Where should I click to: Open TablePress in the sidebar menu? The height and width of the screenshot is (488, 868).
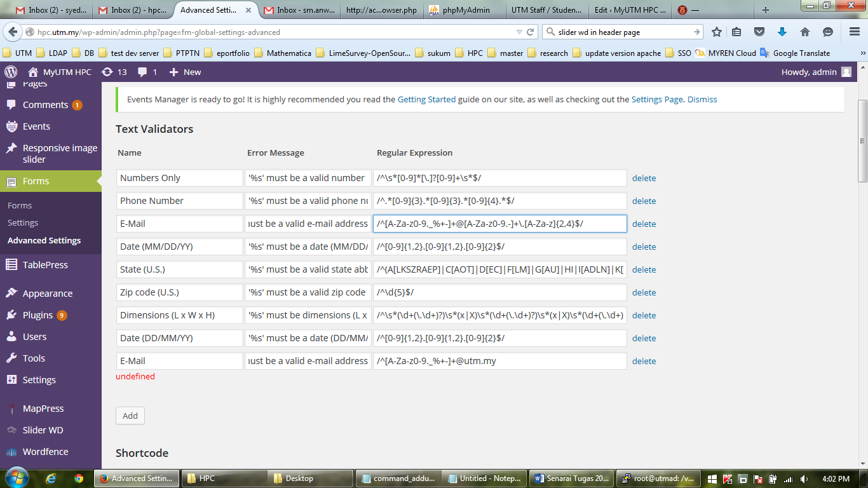pyautogui.click(x=45, y=265)
